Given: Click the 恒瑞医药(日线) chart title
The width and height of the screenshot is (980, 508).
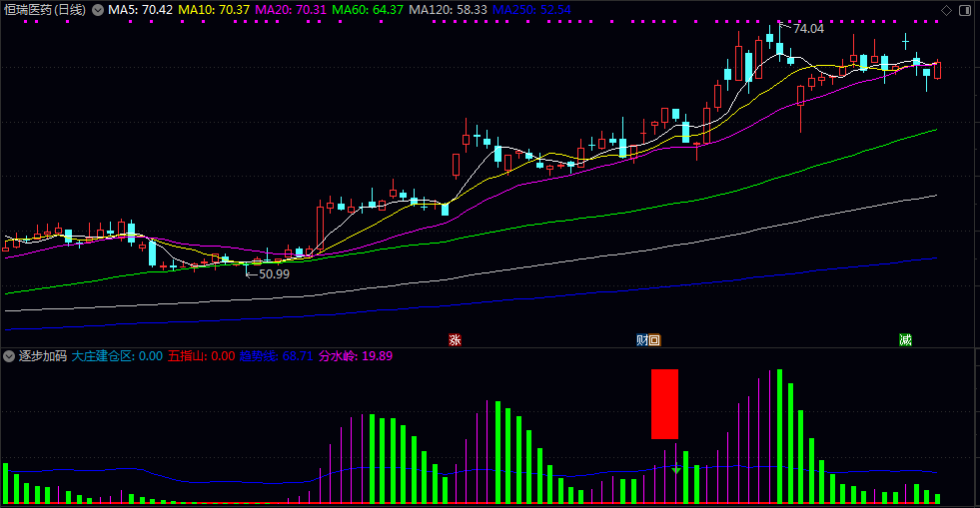Looking at the screenshot, I should click(x=45, y=10).
